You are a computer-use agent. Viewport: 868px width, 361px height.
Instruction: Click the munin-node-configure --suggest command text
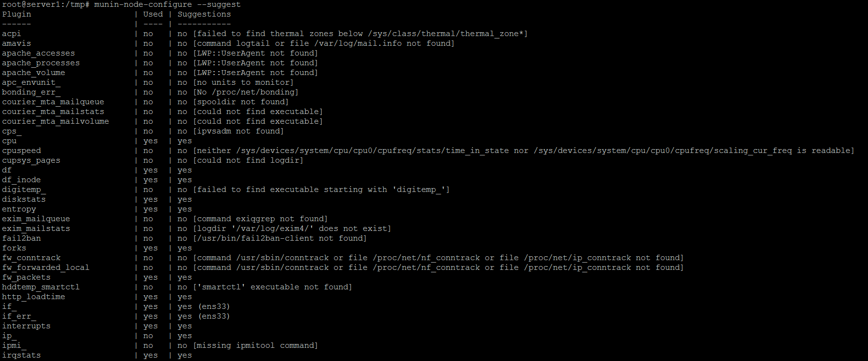[x=167, y=4]
